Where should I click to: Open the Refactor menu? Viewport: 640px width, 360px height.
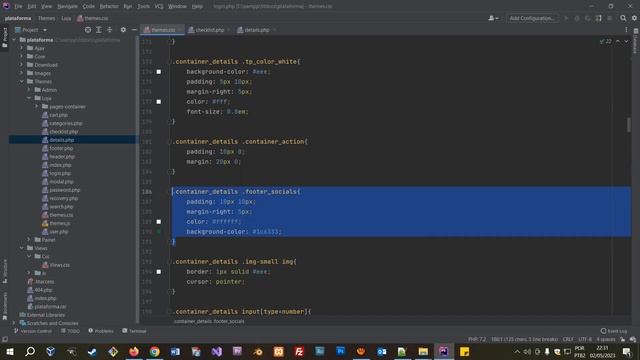(x=109, y=7)
